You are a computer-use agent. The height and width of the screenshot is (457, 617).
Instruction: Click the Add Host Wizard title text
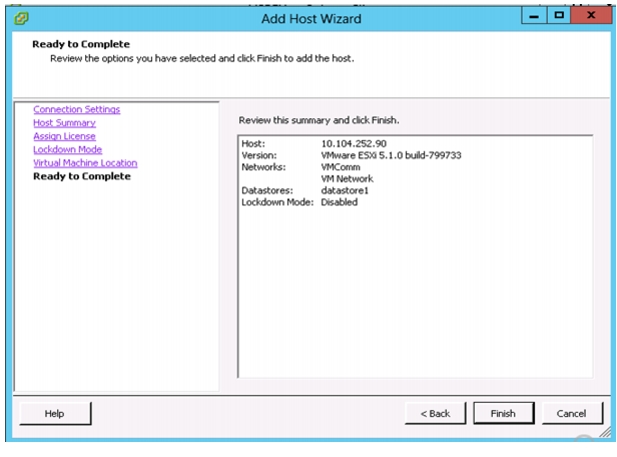(x=311, y=19)
